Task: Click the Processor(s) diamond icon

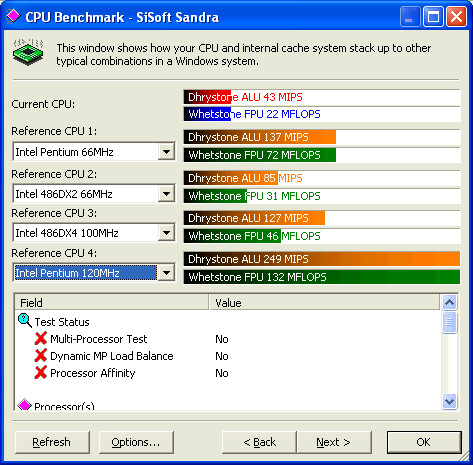Action: (24, 404)
